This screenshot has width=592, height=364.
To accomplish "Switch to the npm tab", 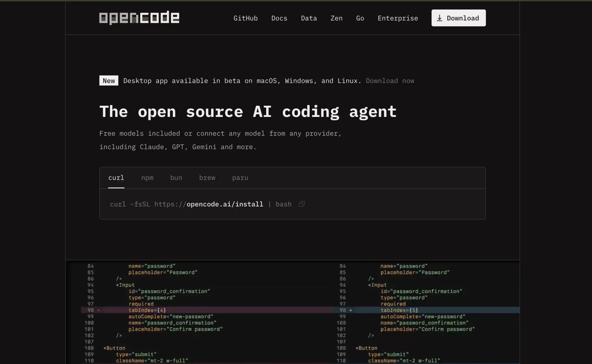I will click(x=147, y=178).
